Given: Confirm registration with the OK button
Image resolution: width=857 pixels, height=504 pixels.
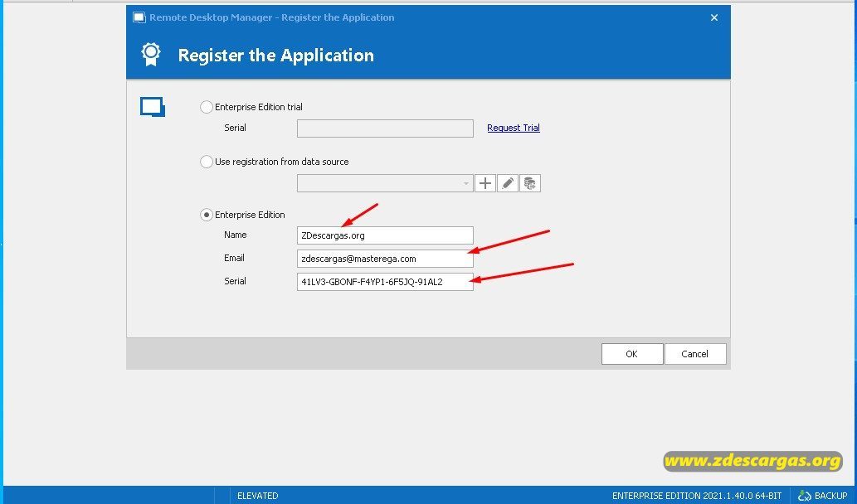Looking at the screenshot, I should click(632, 354).
